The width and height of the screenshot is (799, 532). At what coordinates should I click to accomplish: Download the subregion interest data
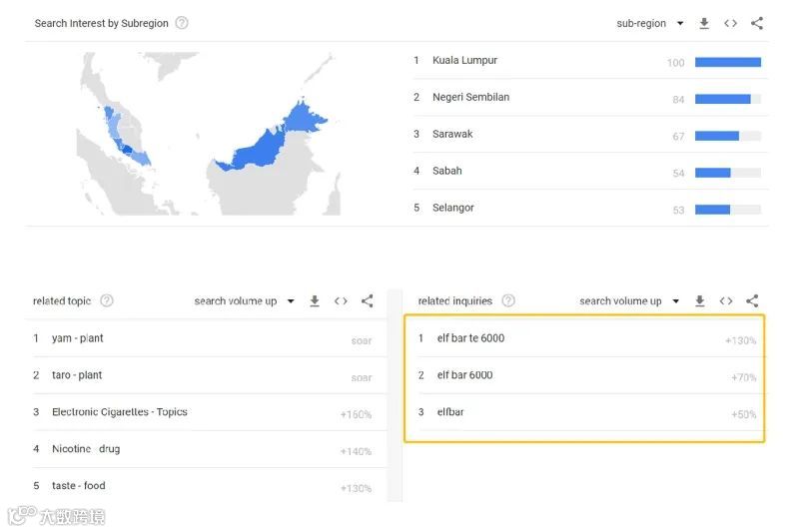pos(704,23)
